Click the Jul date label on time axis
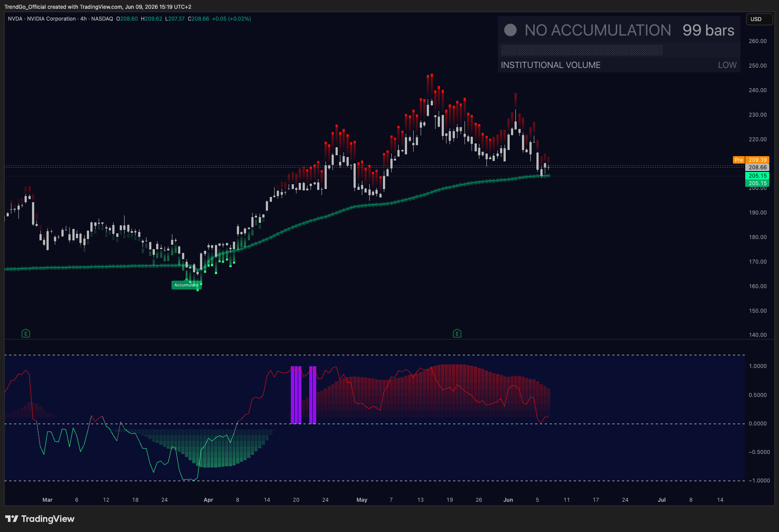Screen dimensions: 779x532 point(661,500)
